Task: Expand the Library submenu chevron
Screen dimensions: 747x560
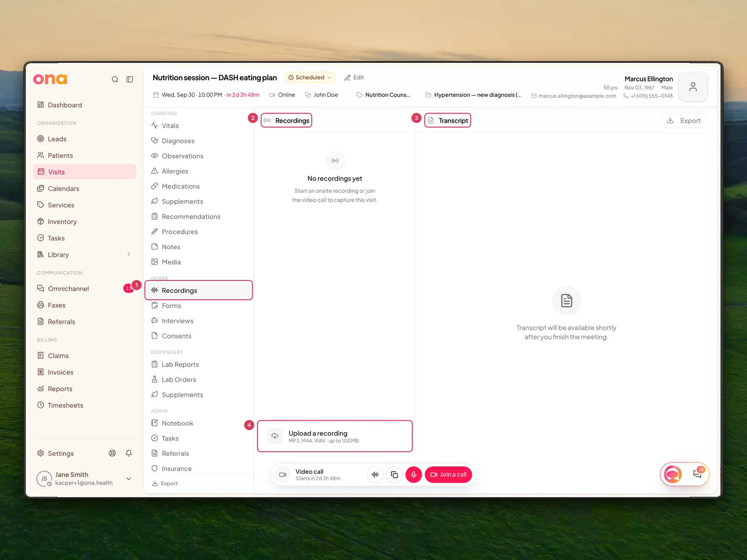Action: pos(129,255)
